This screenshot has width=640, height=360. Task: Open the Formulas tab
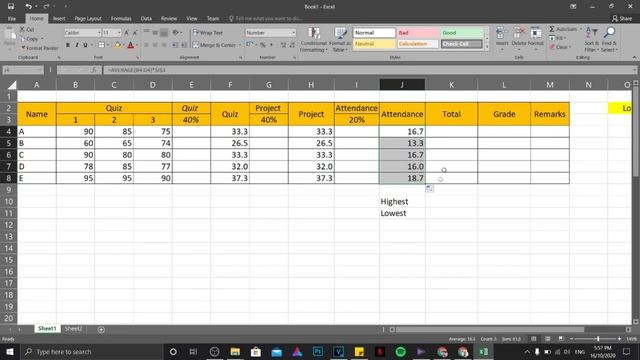[121, 18]
